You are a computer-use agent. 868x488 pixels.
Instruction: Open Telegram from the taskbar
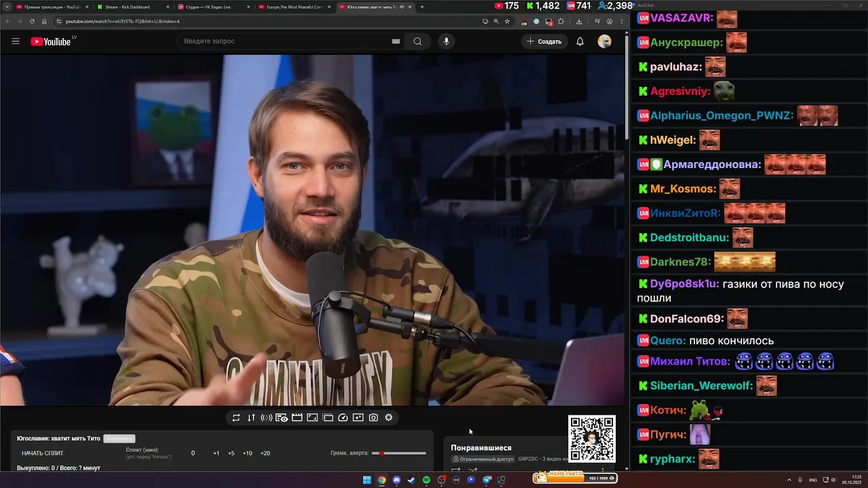point(486,480)
